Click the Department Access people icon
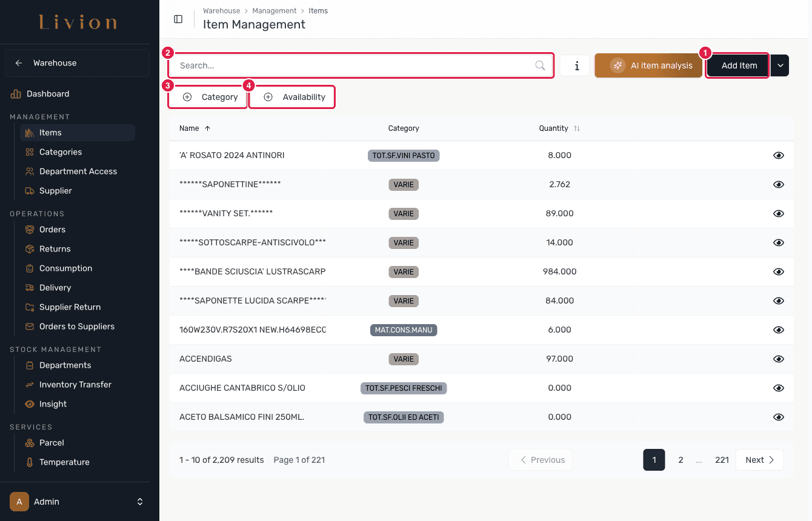Screen dimensions: 812x521 click(29, 171)
